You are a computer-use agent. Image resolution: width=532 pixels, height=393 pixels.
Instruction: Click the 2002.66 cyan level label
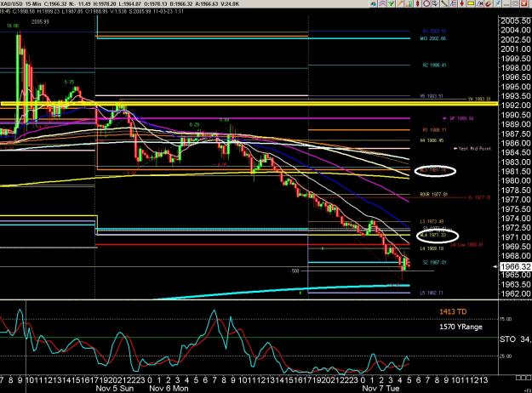coord(433,38)
